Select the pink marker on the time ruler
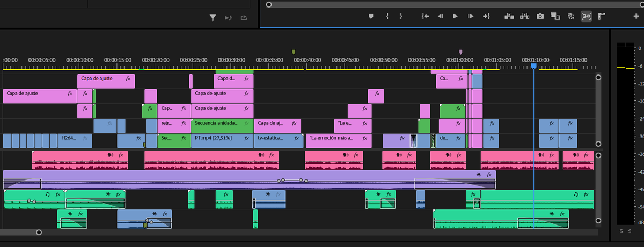 pos(460,52)
